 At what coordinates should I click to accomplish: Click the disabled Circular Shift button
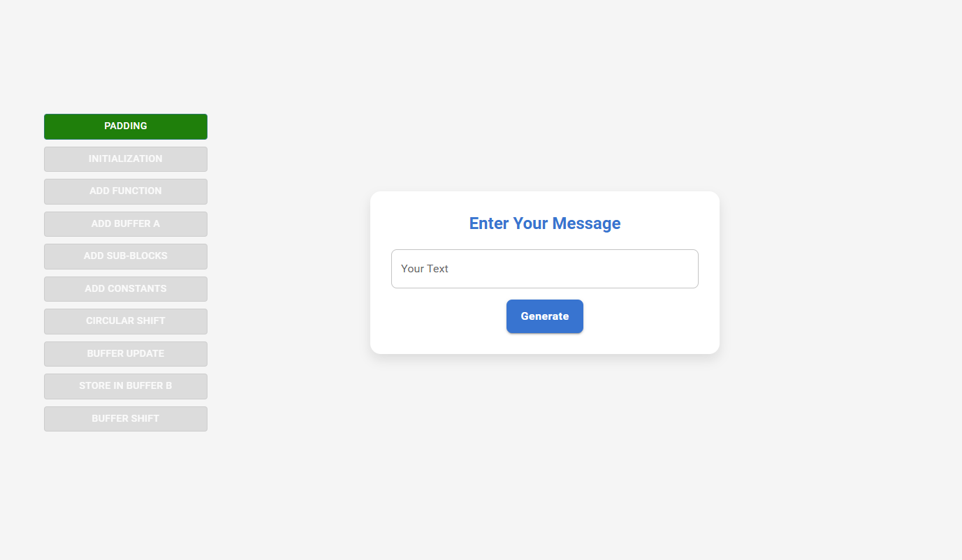coord(126,321)
